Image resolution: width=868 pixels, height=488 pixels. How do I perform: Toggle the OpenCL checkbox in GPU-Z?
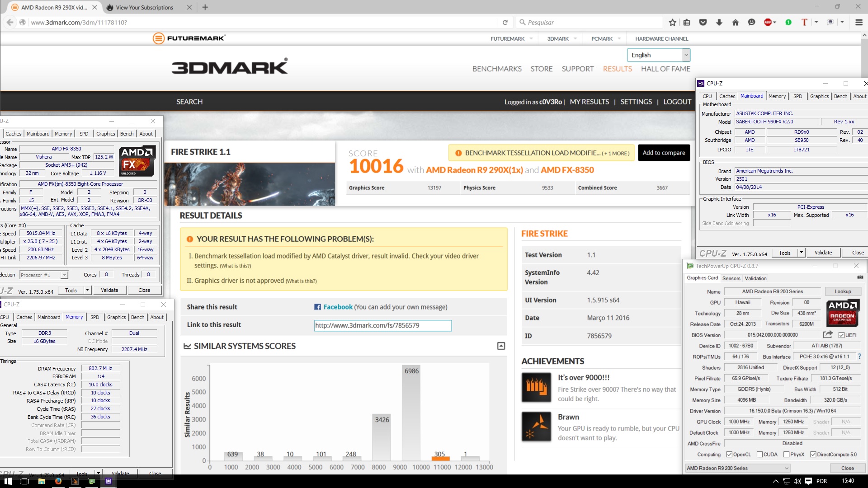pos(729,455)
